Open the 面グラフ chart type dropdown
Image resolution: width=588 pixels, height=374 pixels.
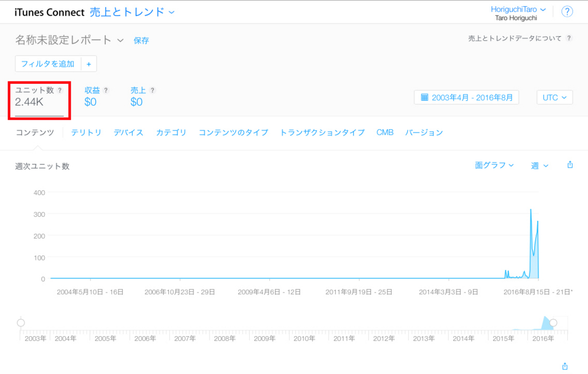(x=494, y=165)
